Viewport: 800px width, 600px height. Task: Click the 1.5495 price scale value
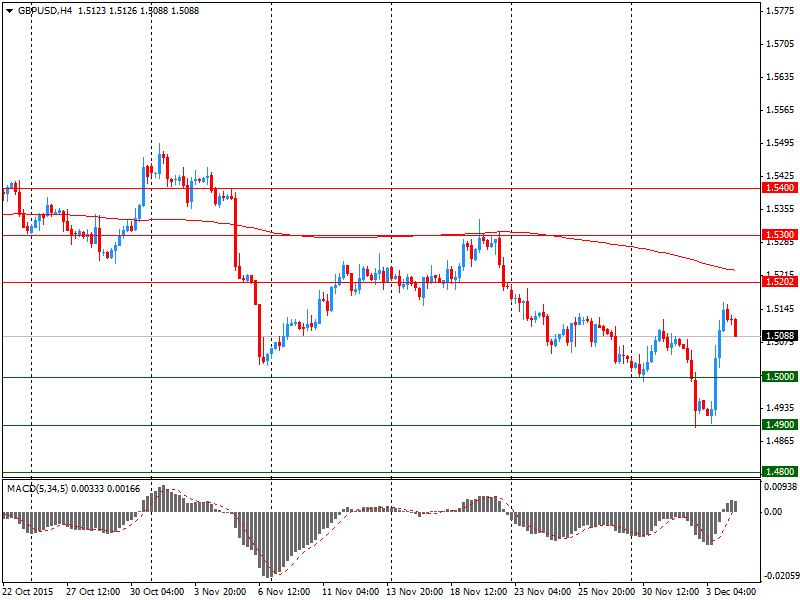780,143
